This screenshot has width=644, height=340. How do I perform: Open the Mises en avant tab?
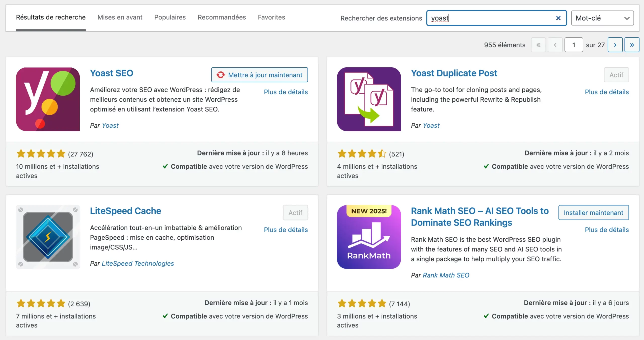(x=120, y=17)
